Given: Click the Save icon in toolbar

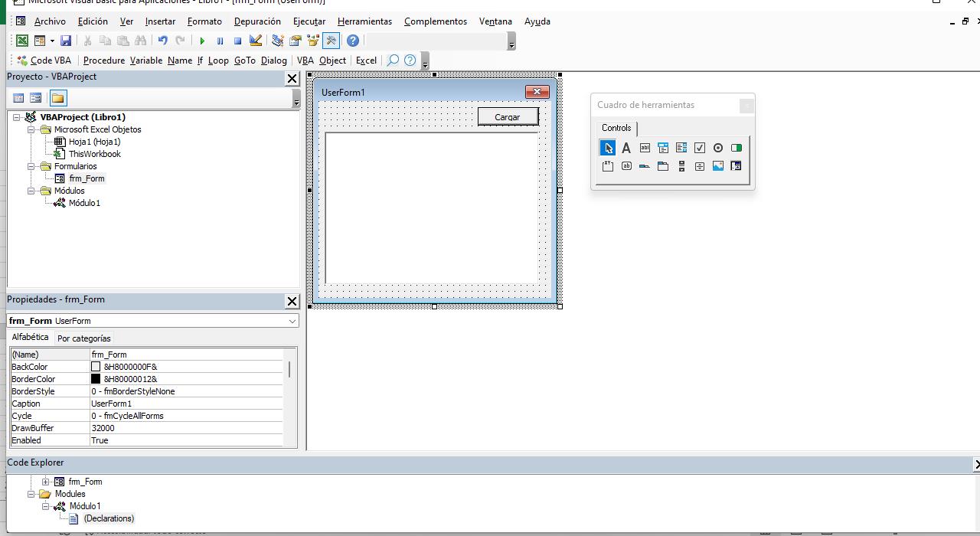Looking at the screenshot, I should point(66,41).
